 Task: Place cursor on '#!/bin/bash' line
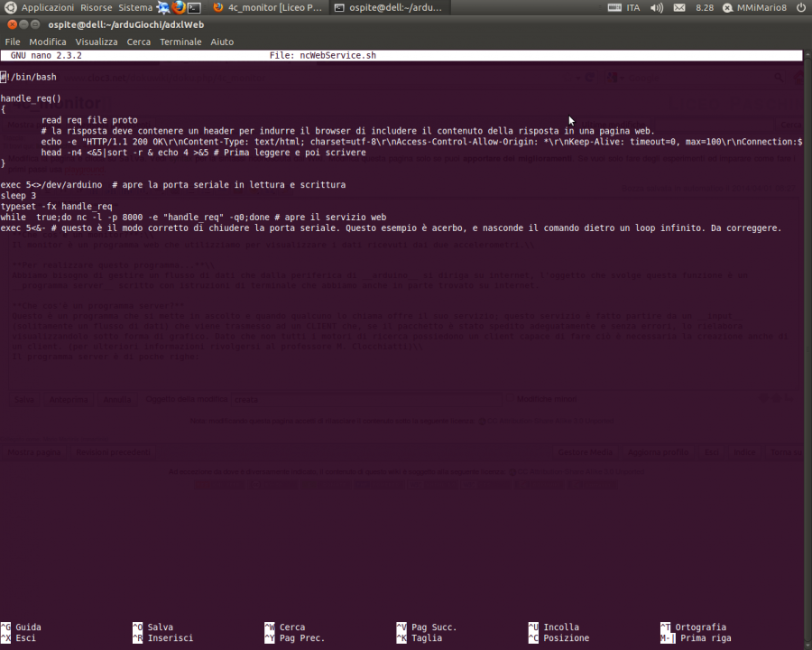(29, 78)
